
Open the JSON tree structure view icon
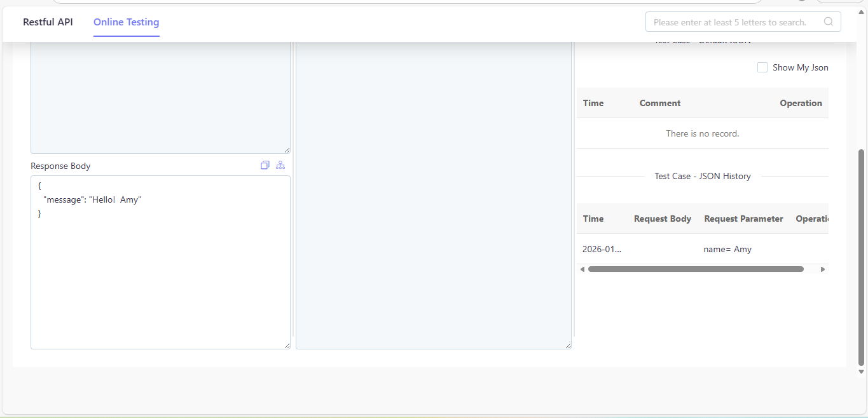280,165
